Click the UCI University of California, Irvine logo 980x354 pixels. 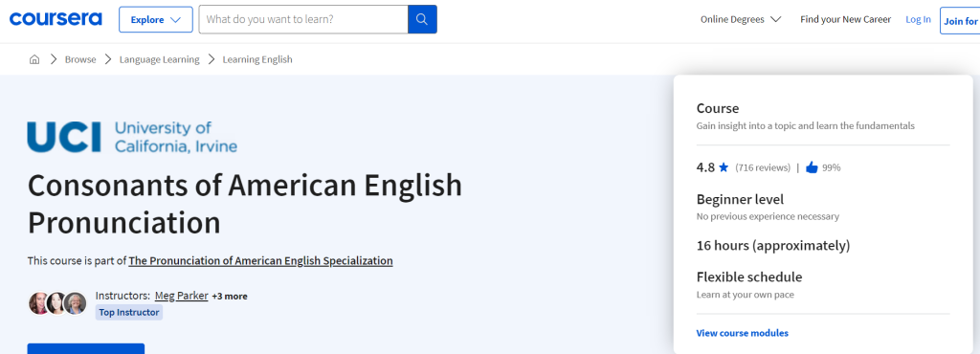pos(132,137)
